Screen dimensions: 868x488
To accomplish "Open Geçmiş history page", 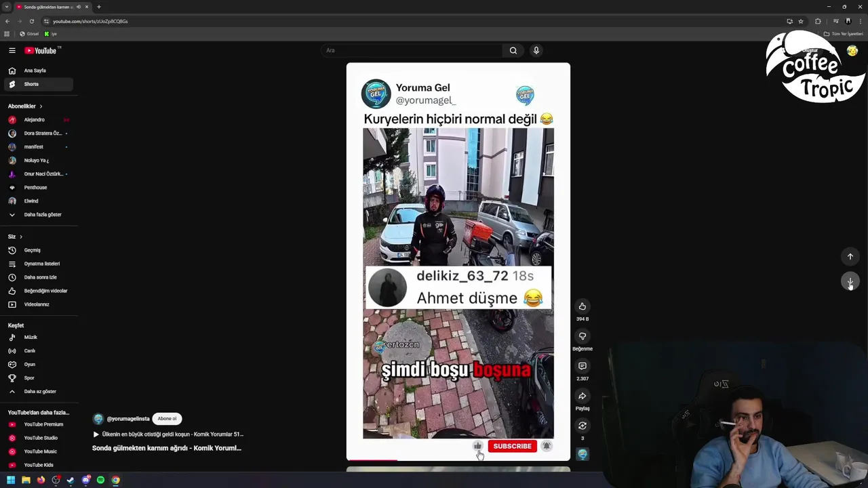I will coord(38,250).
